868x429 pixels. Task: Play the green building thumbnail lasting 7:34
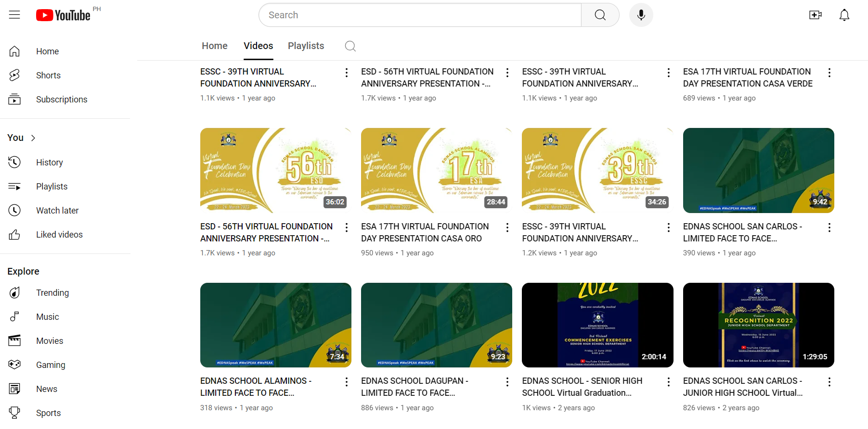click(x=276, y=325)
